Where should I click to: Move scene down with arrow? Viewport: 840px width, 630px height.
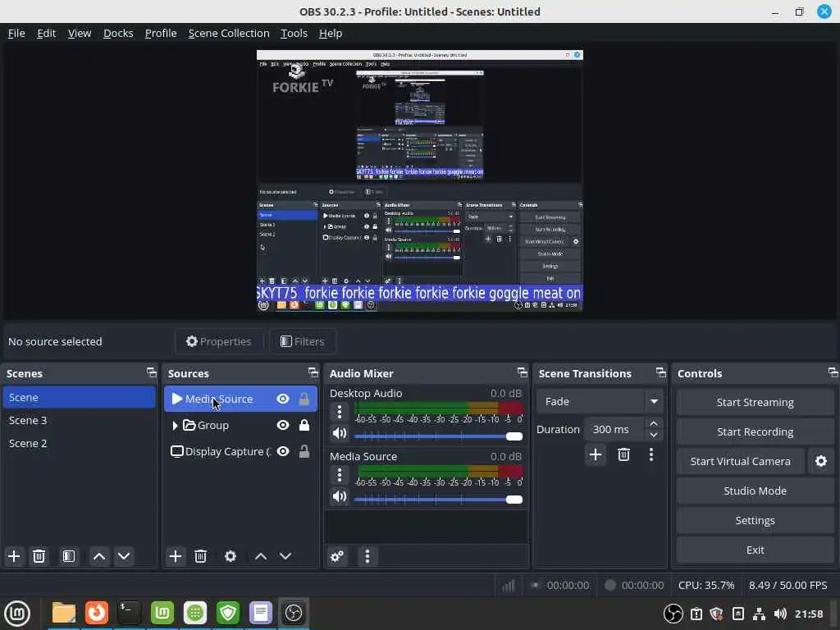[124, 556]
